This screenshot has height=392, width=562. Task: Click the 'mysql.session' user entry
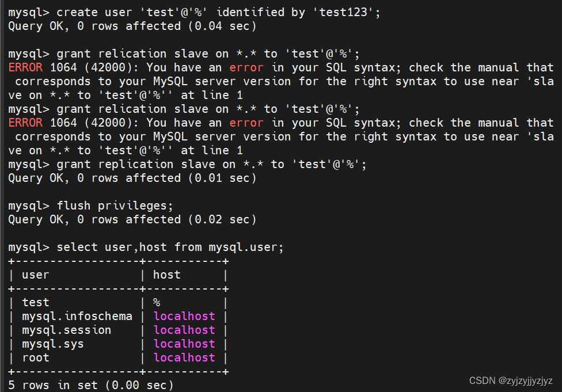(x=67, y=330)
